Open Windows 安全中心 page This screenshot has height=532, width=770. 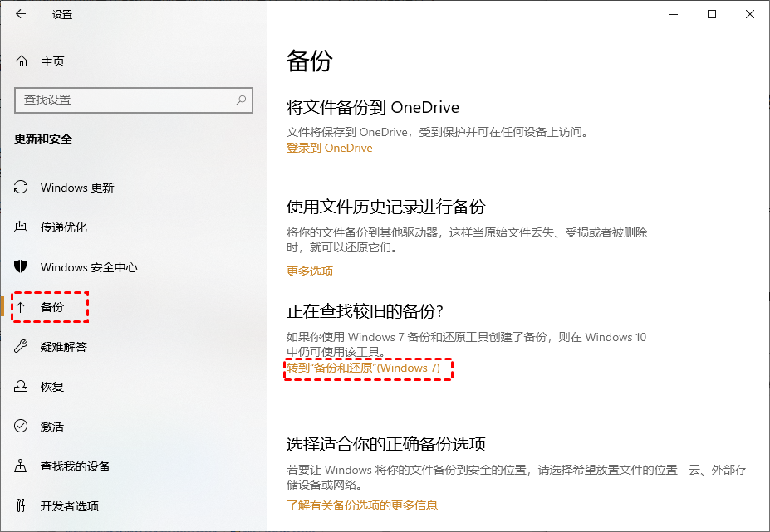pyautogui.click(x=89, y=267)
